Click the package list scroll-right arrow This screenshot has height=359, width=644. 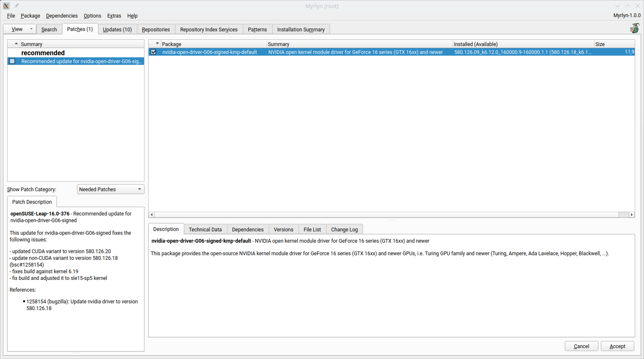[631, 215]
